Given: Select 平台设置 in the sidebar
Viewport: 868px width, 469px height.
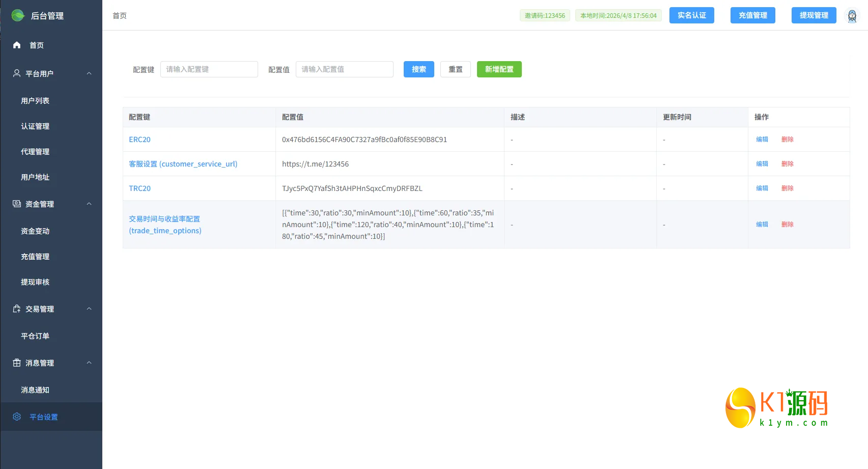Looking at the screenshot, I should (x=51, y=417).
